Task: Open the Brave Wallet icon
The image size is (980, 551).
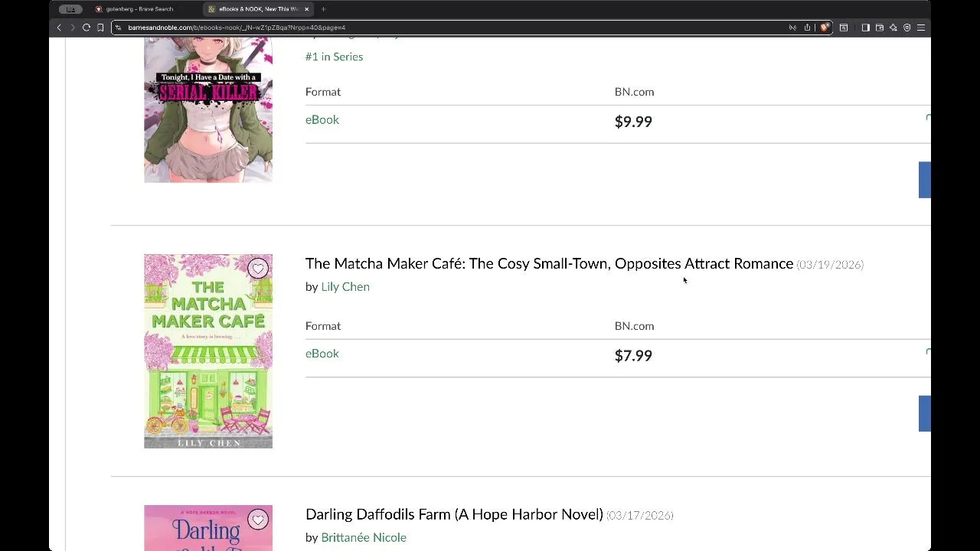Action: (880, 28)
